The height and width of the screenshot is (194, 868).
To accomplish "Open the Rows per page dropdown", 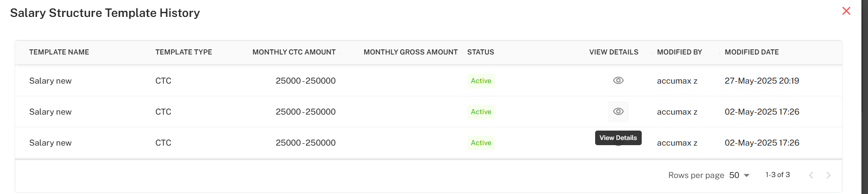I will pos(739,175).
